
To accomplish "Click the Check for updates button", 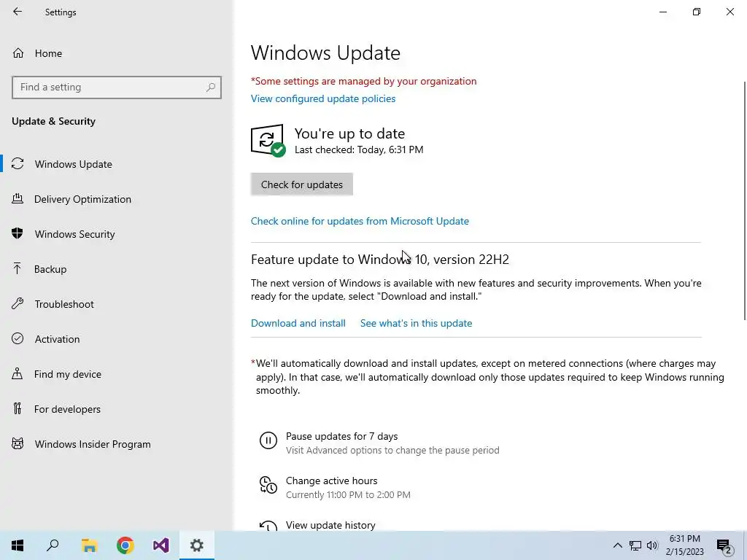I will [x=301, y=184].
